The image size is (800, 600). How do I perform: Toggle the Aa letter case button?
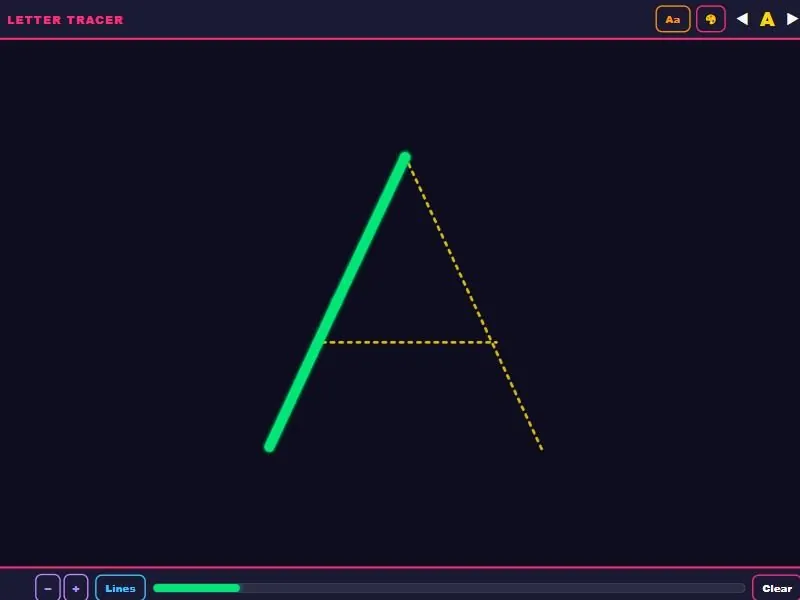672,19
